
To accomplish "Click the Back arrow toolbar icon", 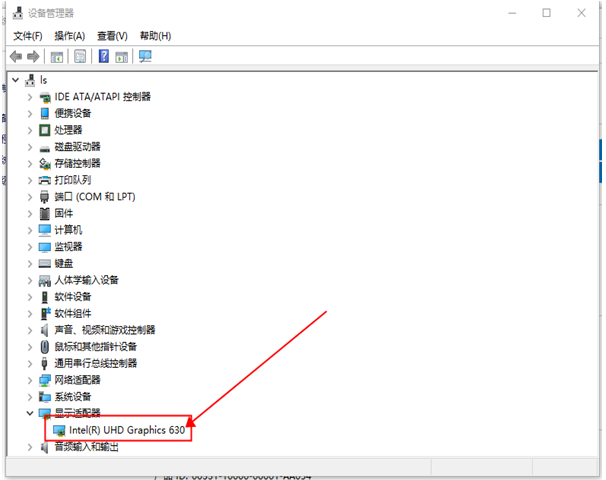I will 16,57.
